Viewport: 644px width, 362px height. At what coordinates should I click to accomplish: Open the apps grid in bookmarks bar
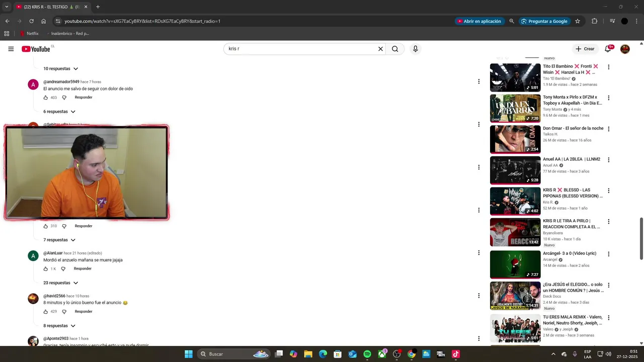tap(7, 34)
